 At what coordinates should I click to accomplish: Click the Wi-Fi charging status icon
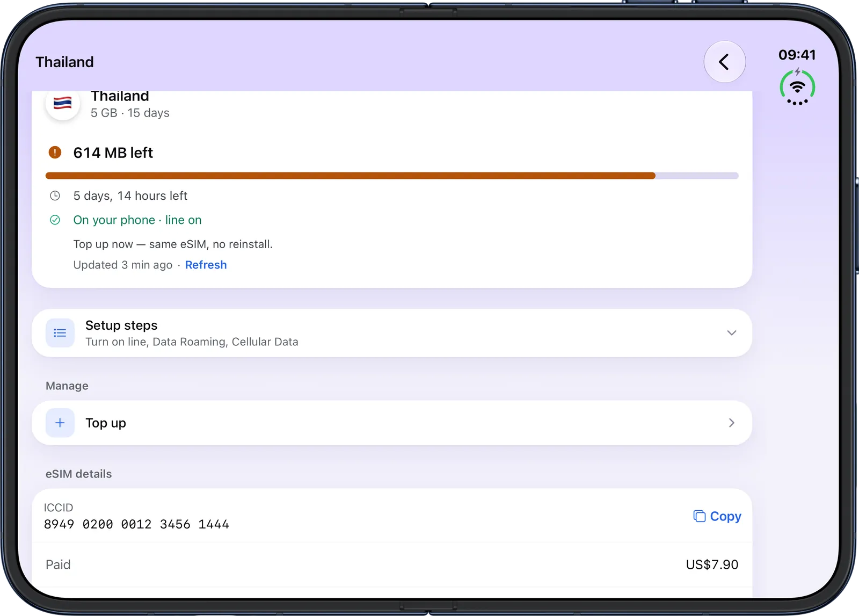click(797, 87)
